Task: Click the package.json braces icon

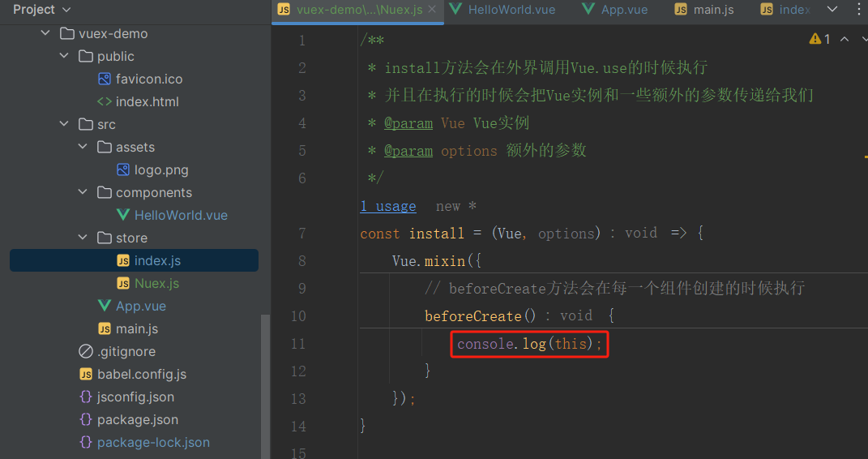Action: pyautogui.click(x=86, y=420)
